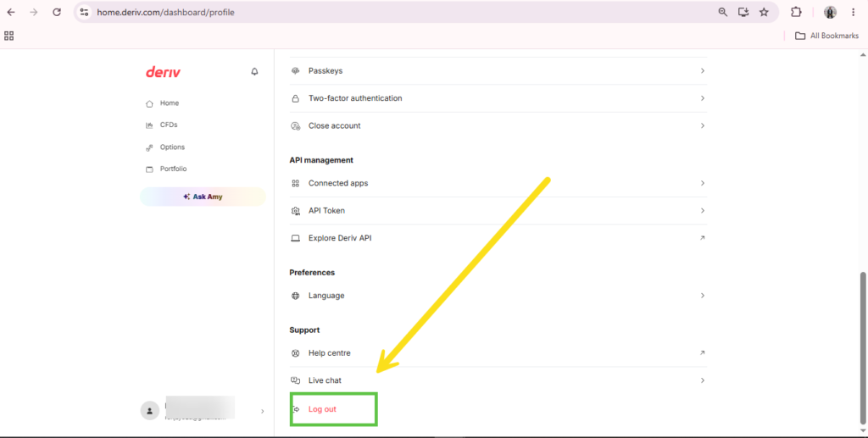This screenshot has width=868, height=438.
Task: Go to Portfolio in sidebar
Action: pos(173,169)
